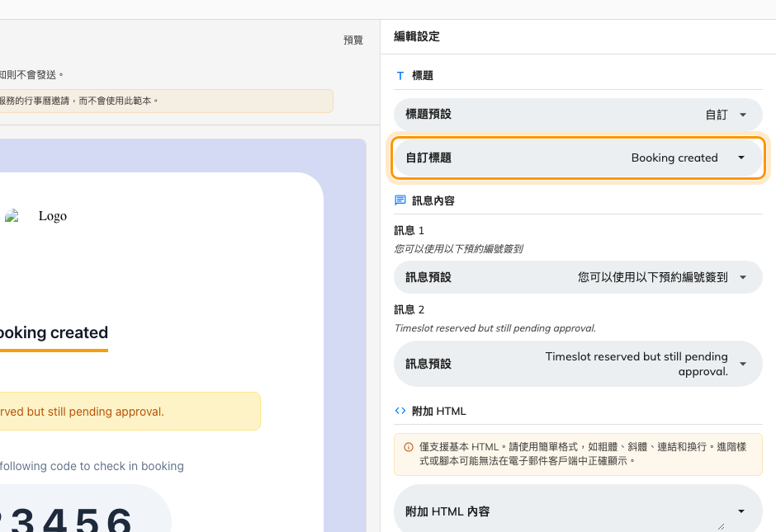Click the 行事曆邀請 notice banner
Image resolution: width=776 pixels, height=532 pixels.
pos(166,101)
